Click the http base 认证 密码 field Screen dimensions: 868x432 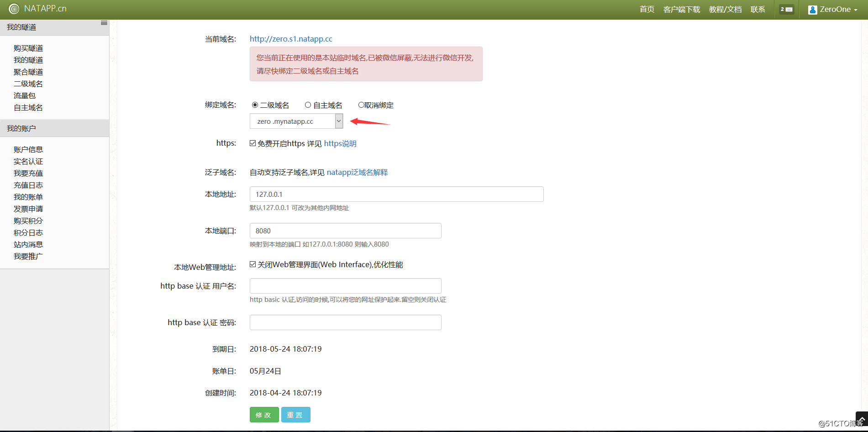[345, 322]
